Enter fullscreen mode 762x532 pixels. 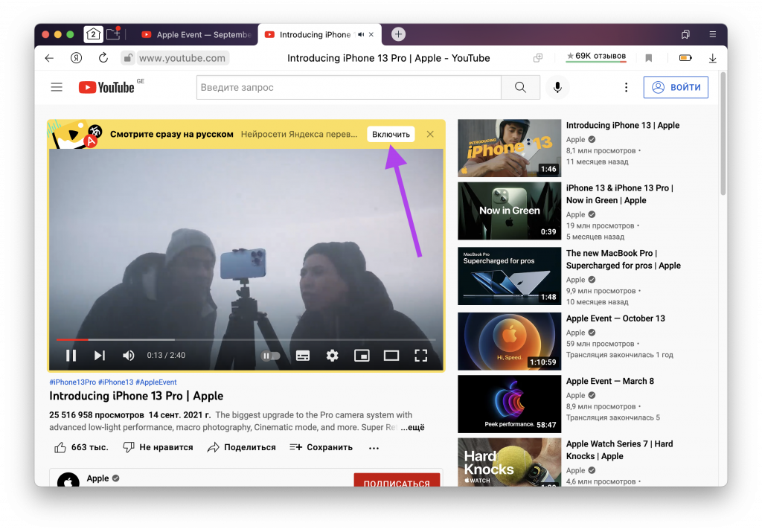point(421,356)
